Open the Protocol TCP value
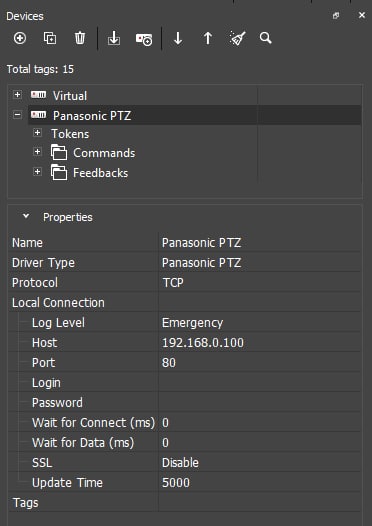The image size is (372, 526). [260, 282]
